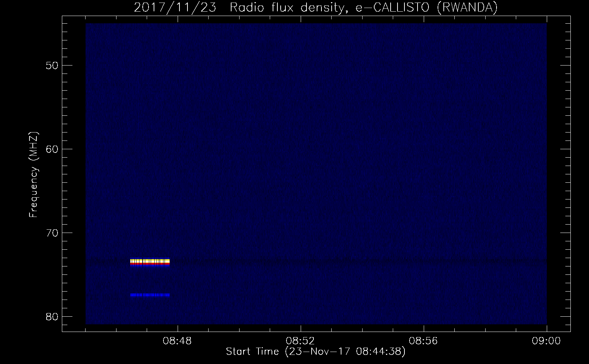The width and height of the screenshot is (589, 364).
Task: Click the bright yellow-red burst near 73 MHz
Action: [150, 262]
